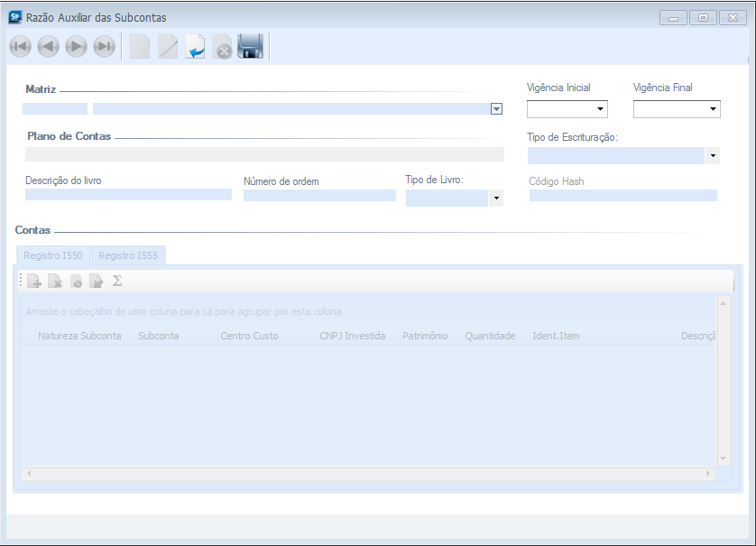
Task: Click the new document toolbar icon
Action: 140,47
